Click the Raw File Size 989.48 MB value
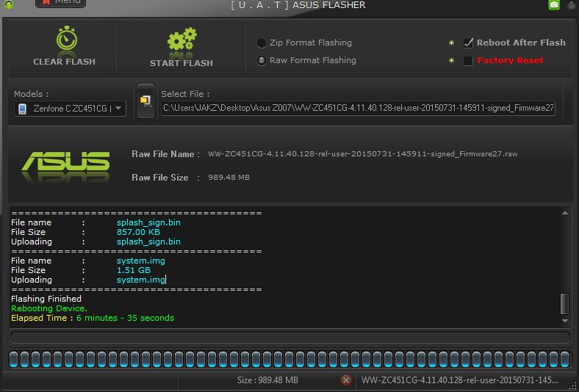 pyautogui.click(x=229, y=178)
